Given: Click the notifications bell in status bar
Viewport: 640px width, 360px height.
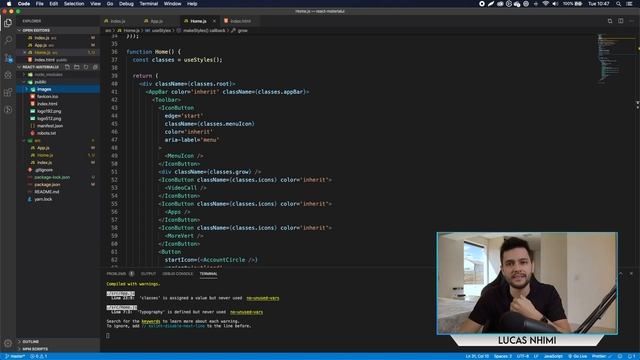Looking at the screenshot, I should [x=630, y=356].
